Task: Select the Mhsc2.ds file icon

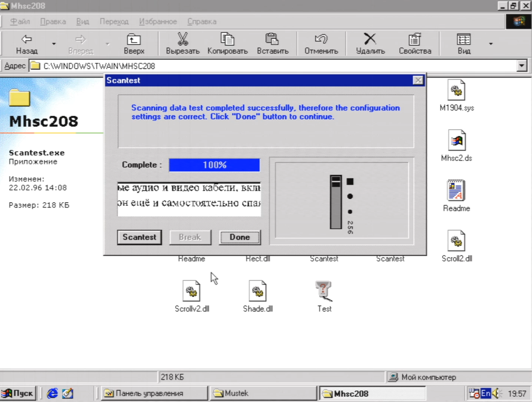Action: (x=457, y=141)
